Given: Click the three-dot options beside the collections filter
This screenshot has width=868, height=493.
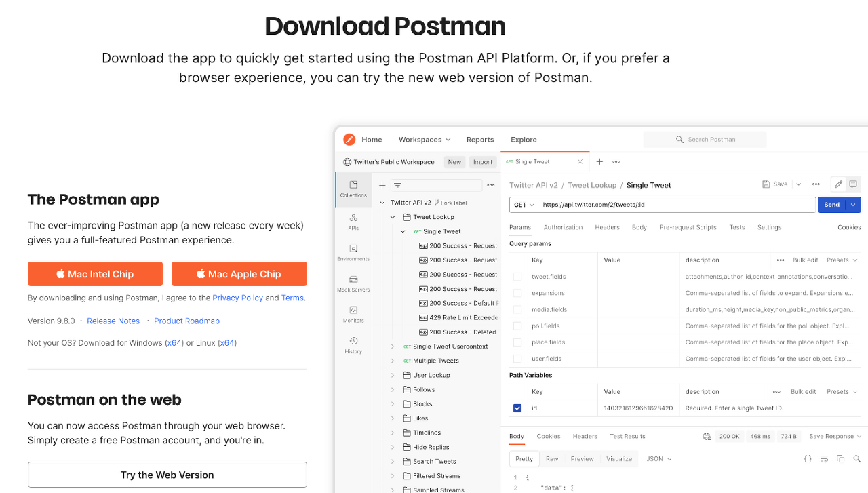Looking at the screenshot, I should coord(491,185).
